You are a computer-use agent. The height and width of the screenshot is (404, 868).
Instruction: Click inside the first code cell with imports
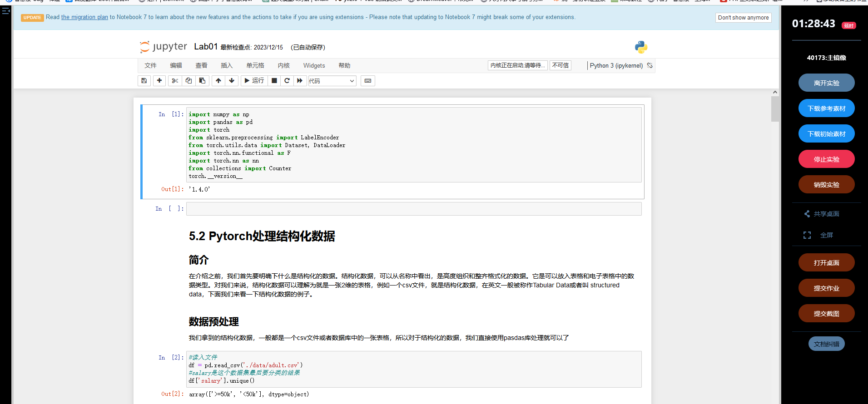pos(414,145)
